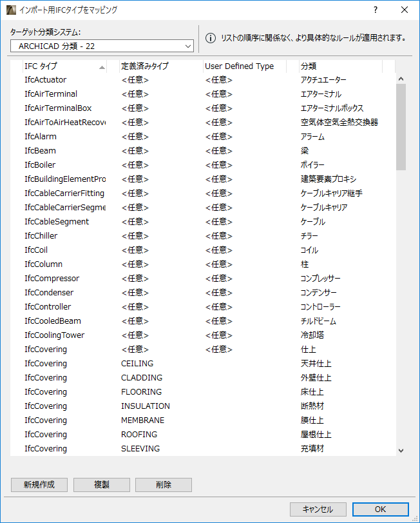This screenshot has height=523, width=420.
Task: Click the 断熱材 classification cell
Action: 312,406
